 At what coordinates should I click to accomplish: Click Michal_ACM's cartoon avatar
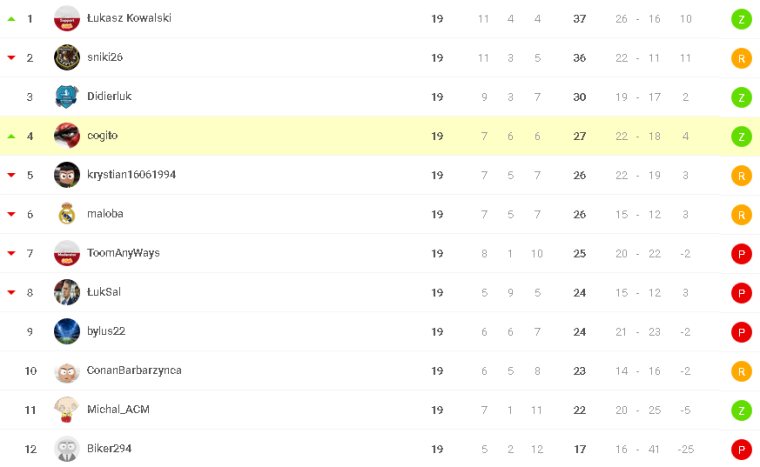(67, 409)
